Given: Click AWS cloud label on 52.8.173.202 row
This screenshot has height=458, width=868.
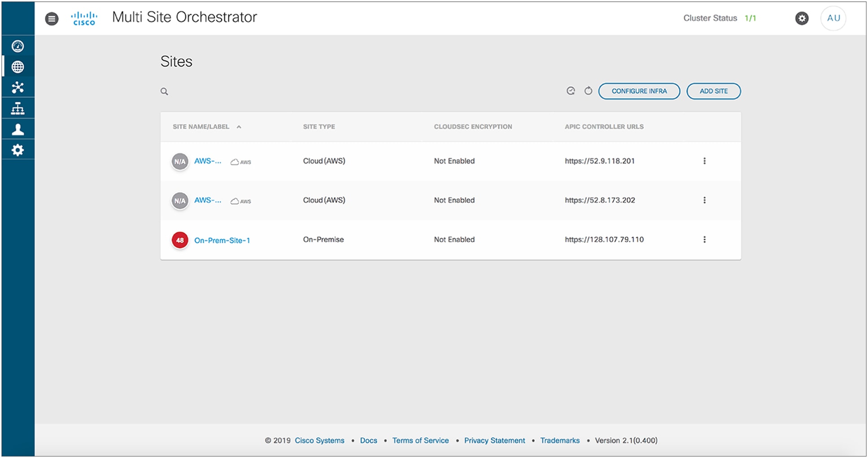Looking at the screenshot, I should [241, 201].
